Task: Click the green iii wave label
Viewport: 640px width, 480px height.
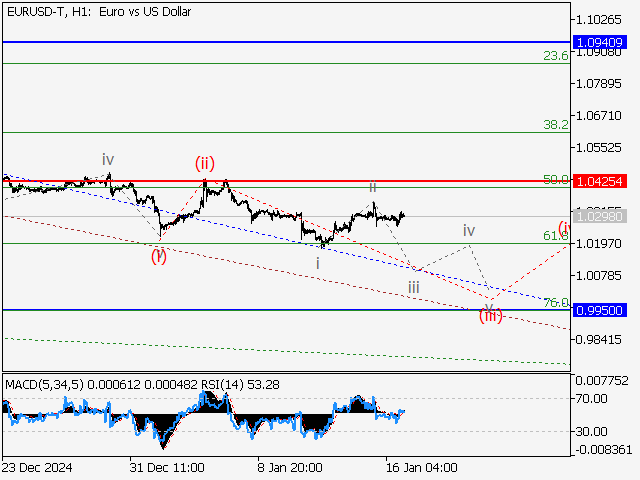Action: 413,288
